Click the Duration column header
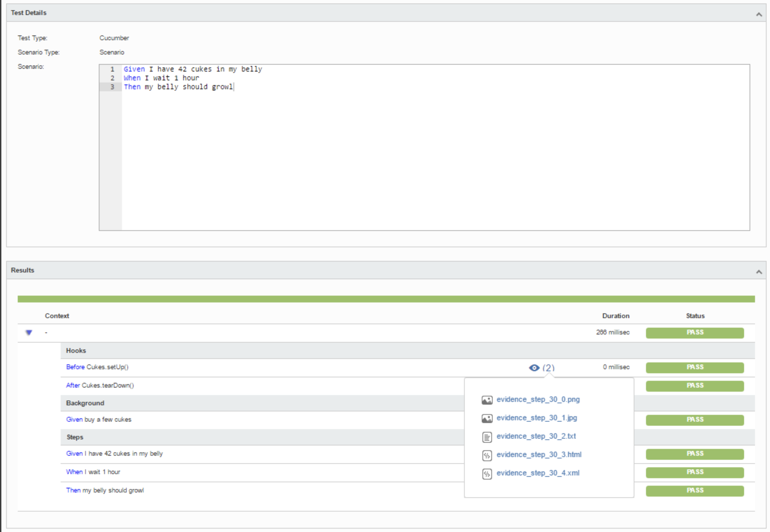 [616, 316]
